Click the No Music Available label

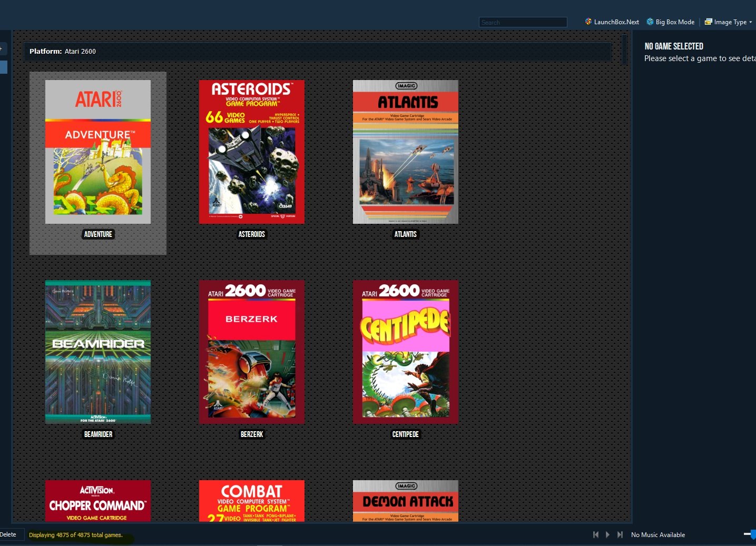tap(658, 535)
